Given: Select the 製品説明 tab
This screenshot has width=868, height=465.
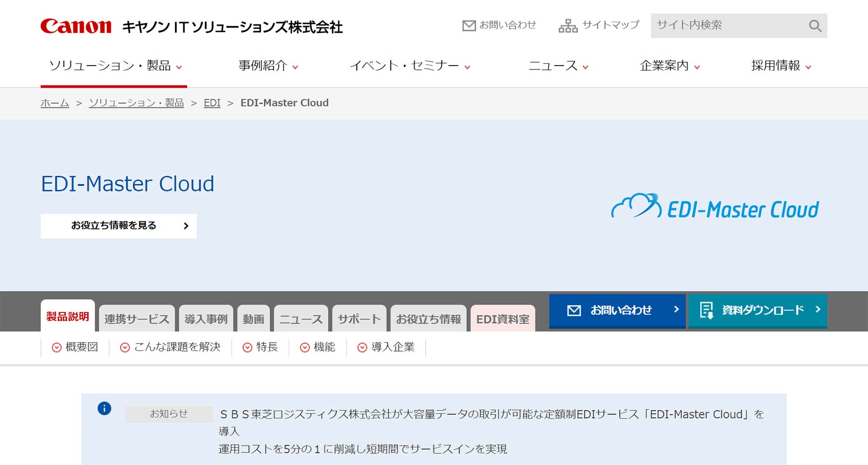Looking at the screenshot, I should [x=68, y=316].
